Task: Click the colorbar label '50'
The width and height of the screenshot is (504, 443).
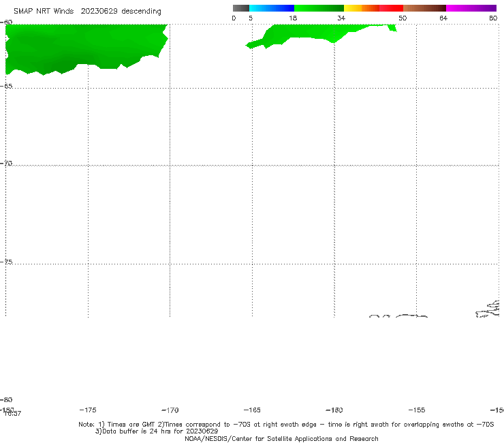Action: pyautogui.click(x=403, y=18)
